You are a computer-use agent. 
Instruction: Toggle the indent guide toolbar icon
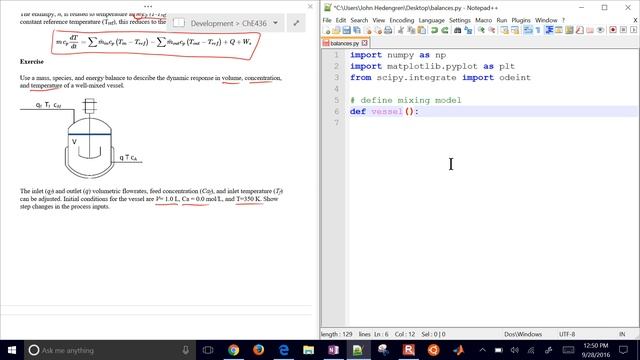[549, 30]
